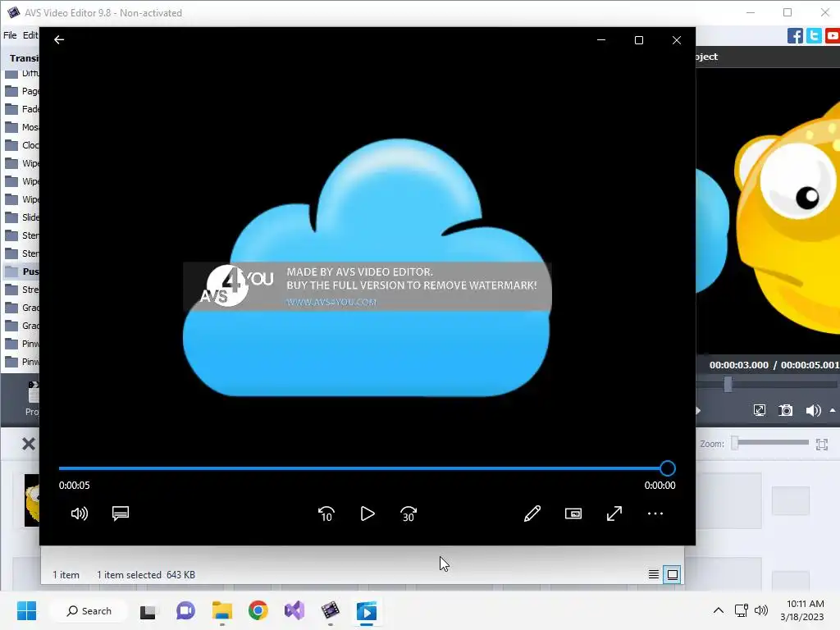Switch to the media player on the taskbar

(367, 610)
